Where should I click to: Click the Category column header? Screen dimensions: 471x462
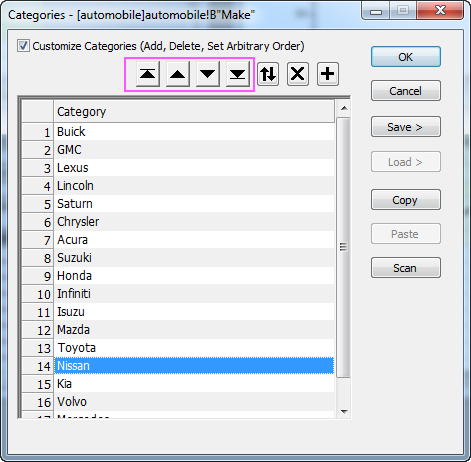tap(194, 111)
